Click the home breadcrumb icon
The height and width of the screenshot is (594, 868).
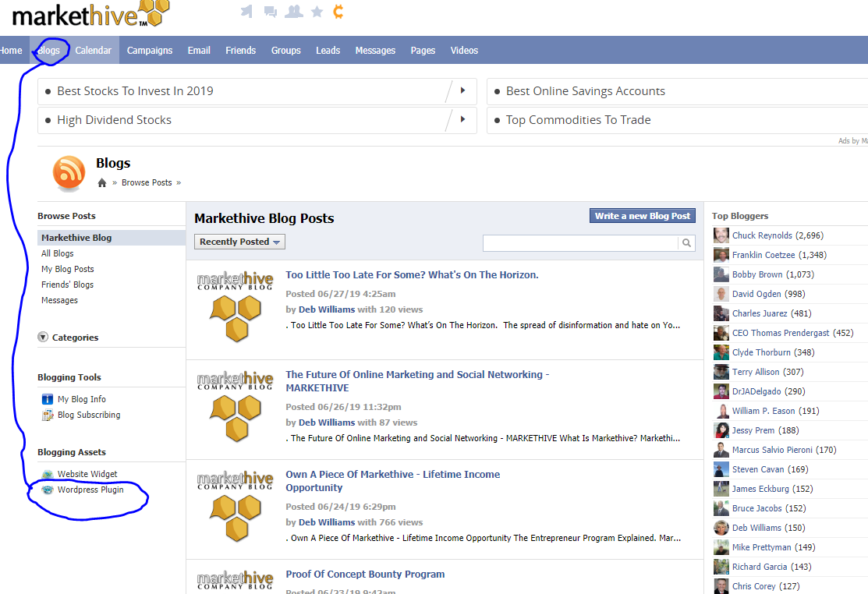102,182
